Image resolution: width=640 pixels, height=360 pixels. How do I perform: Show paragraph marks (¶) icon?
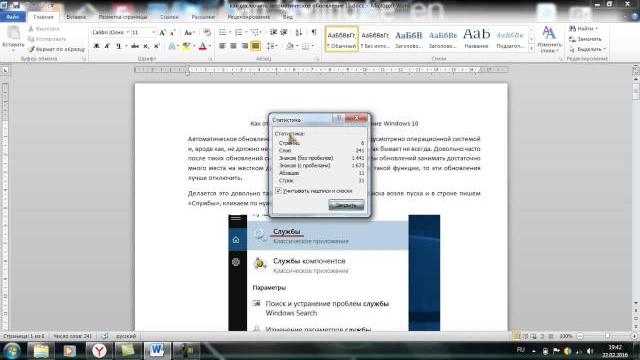click(x=314, y=32)
